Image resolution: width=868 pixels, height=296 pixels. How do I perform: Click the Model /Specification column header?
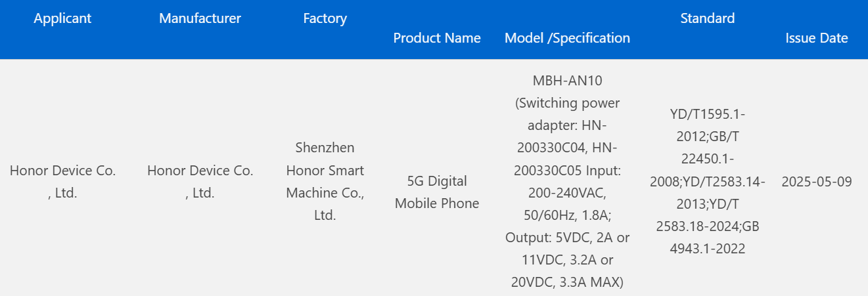567,38
